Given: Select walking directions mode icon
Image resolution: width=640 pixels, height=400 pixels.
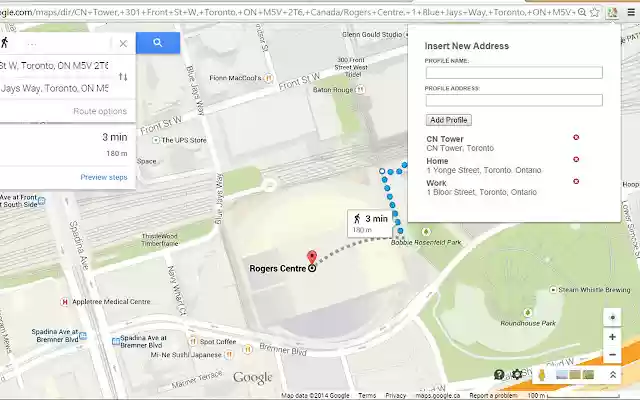Looking at the screenshot, I should tap(4, 42).
